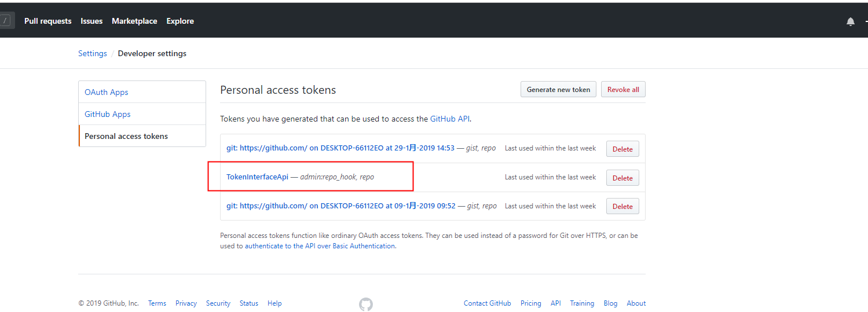The width and height of the screenshot is (868, 312).
Task: Open the TokenInterfaceApi token
Action: (257, 177)
